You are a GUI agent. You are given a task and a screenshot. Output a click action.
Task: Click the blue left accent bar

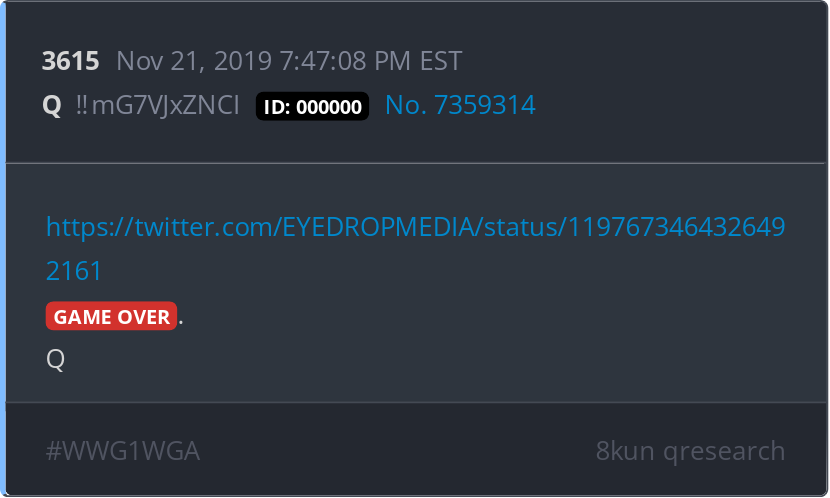pyautogui.click(x=3, y=249)
